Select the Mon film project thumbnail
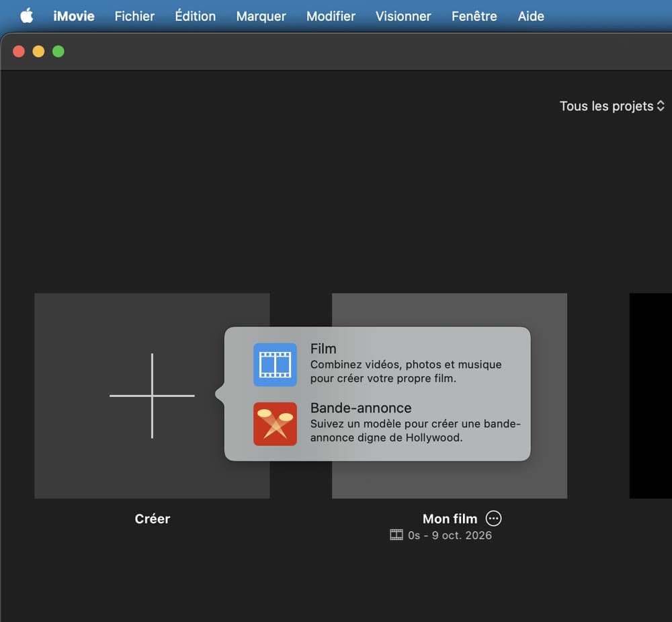The height and width of the screenshot is (622, 672). (450, 396)
